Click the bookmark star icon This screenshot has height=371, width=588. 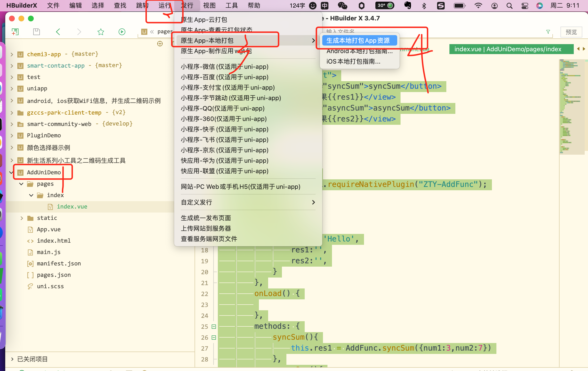[101, 32]
